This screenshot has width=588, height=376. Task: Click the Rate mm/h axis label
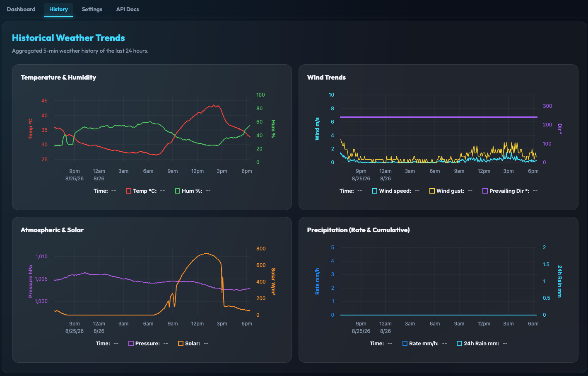(317, 281)
